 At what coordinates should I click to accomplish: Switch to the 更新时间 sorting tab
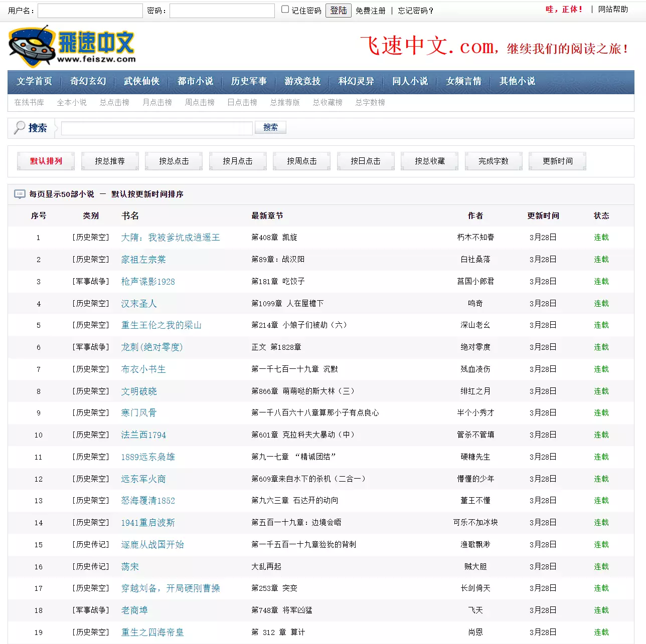tap(557, 161)
